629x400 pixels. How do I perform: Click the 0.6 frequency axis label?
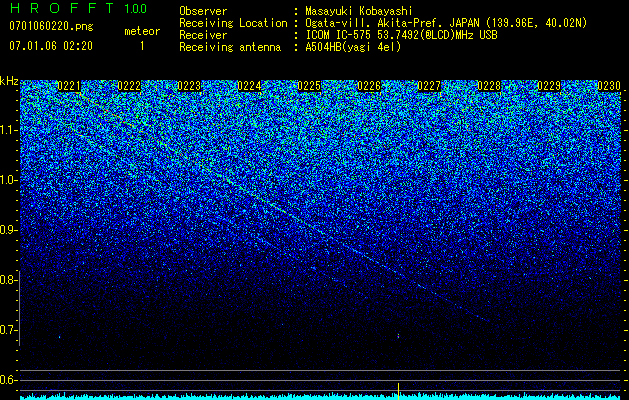pos(9,380)
